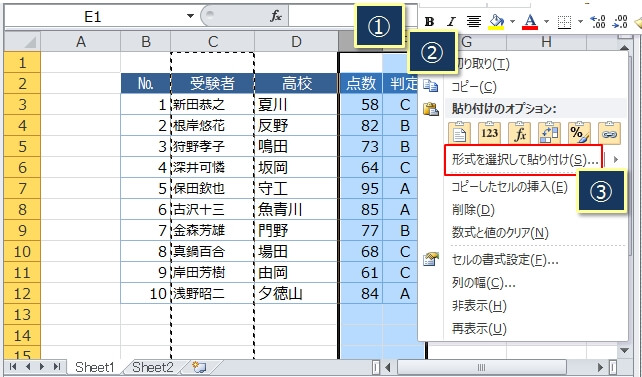The width and height of the screenshot is (642, 377).
Task: Select row 13 header
Action: point(23,314)
